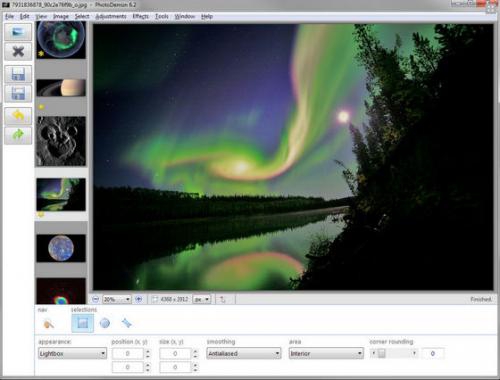The width and height of the screenshot is (500, 380).
Task: Click the position x spinner arrows
Action: click(148, 353)
